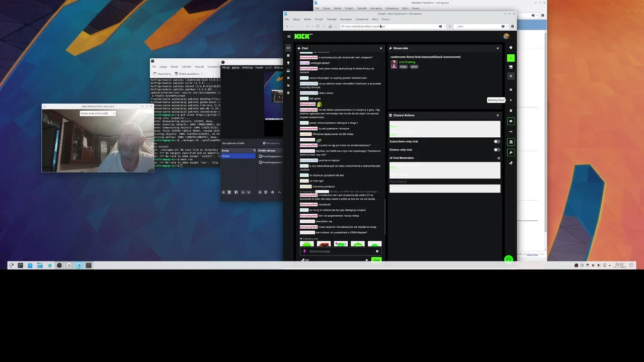Click Widok podzielony in terminal toolbar
The image size is (644, 362).
(x=186, y=73)
